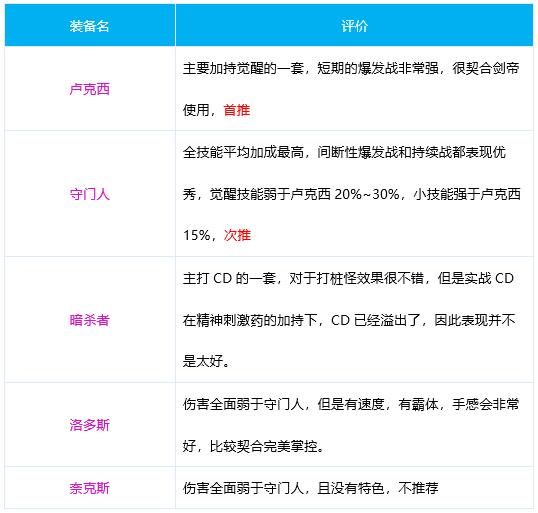Click the 15% text before 次推
Viewport: 538px width, 513px height.
point(197,235)
